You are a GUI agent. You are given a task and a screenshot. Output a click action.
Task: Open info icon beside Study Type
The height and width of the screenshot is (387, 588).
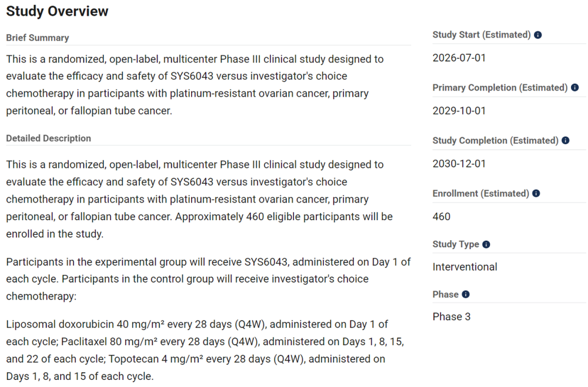pyautogui.click(x=486, y=244)
